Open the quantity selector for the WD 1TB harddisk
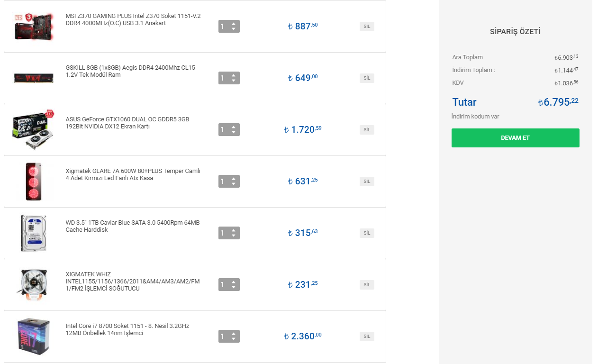The image size is (598, 364). point(229,233)
